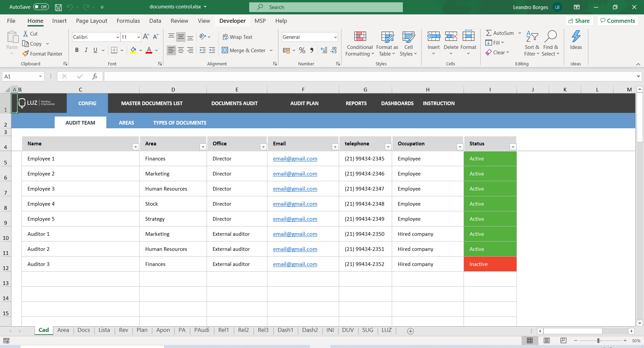Switch to the Developer ribbon tab
This screenshot has width=644, height=348.
tap(232, 20)
